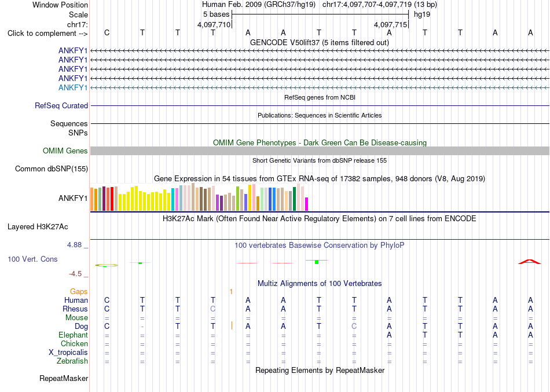The height and width of the screenshot is (392, 550).
Task: Click the orange '1' gap count
Action: click(x=231, y=292)
